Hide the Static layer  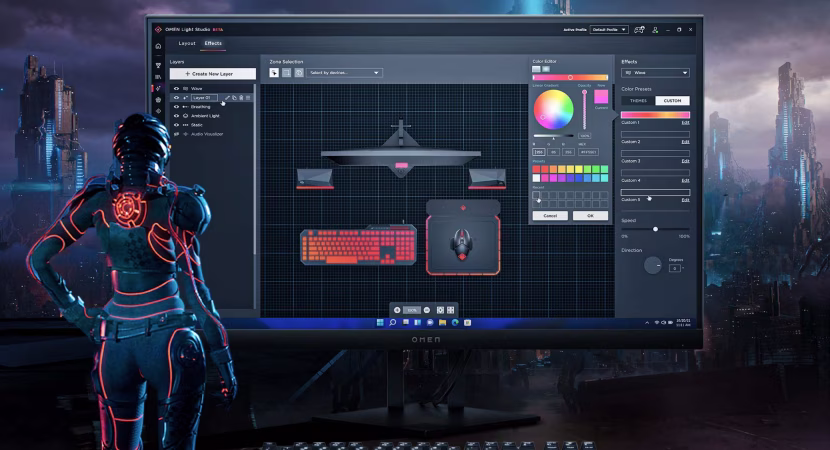coord(177,125)
